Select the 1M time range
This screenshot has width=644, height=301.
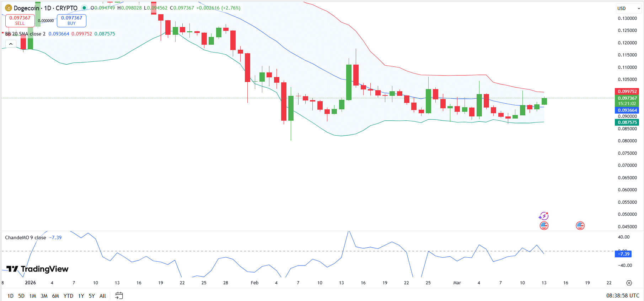pyautogui.click(x=33, y=296)
